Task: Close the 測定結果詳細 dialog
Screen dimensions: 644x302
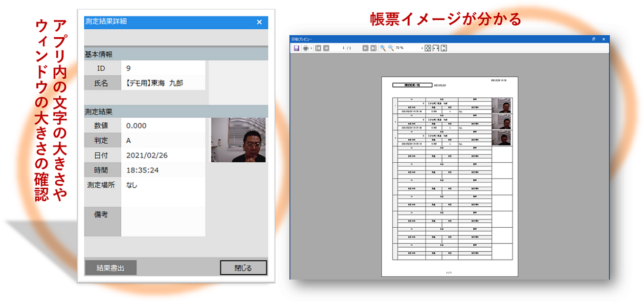Action: [259, 22]
